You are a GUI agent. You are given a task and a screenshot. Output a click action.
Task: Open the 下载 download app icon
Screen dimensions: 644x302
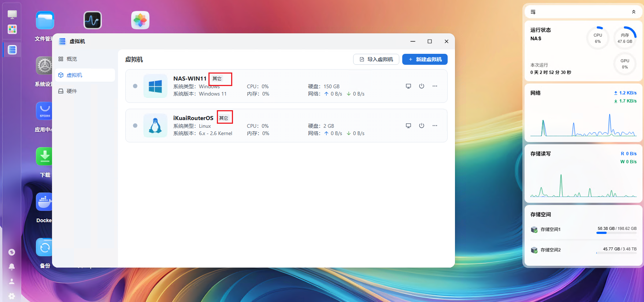[x=44, y=156]
